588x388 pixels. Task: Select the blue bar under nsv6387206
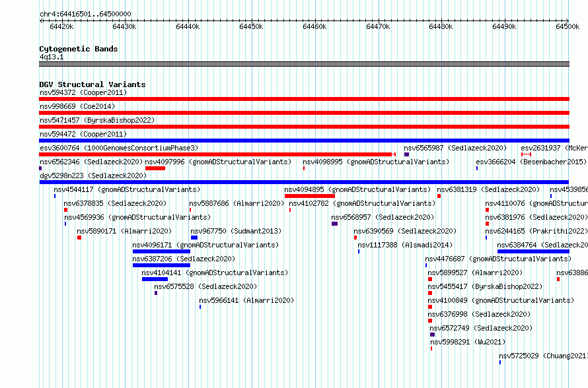point(162,265)
